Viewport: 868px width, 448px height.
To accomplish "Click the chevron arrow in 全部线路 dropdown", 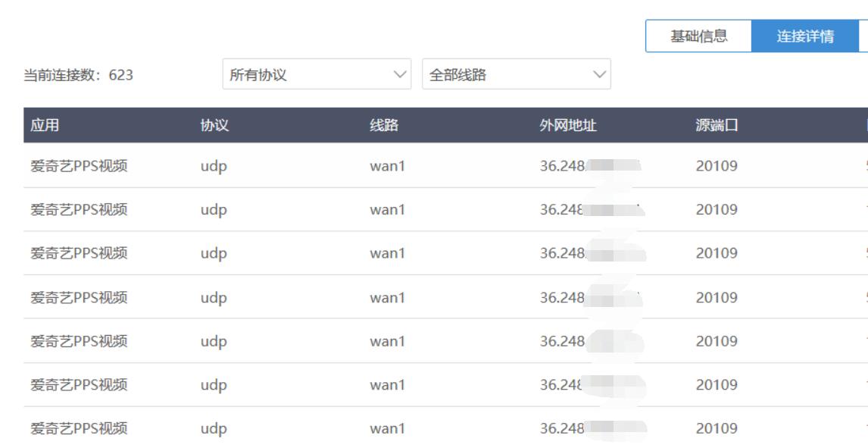I will (600, 75).
